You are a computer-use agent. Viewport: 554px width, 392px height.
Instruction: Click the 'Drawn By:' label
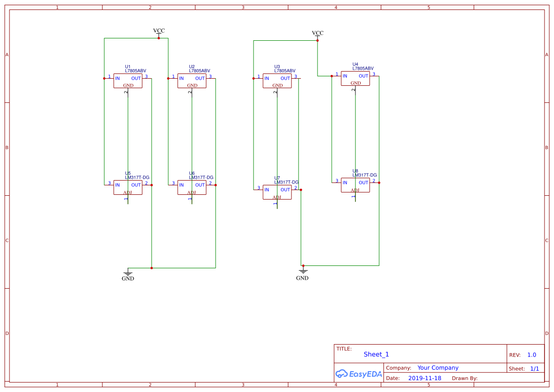tap(464, 378)
